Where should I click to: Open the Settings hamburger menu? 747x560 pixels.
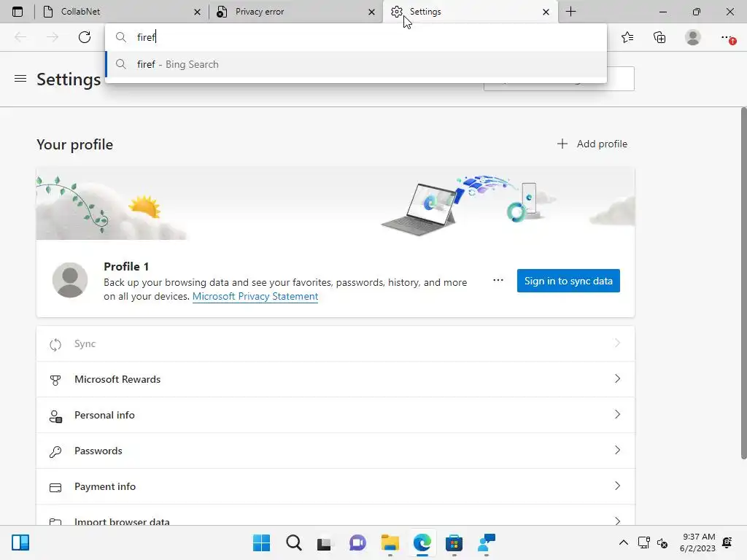click(20, 79)
